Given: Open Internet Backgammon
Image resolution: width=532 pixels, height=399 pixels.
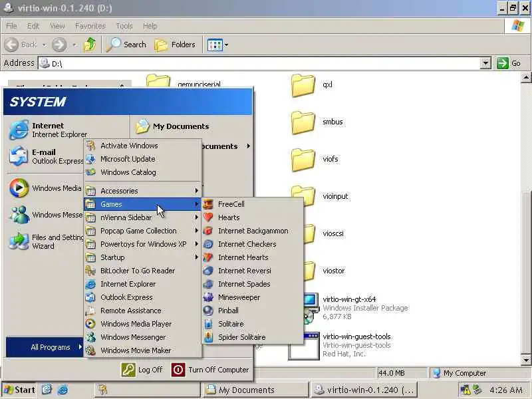Looking at the screenshot, I should pos(253,231).
